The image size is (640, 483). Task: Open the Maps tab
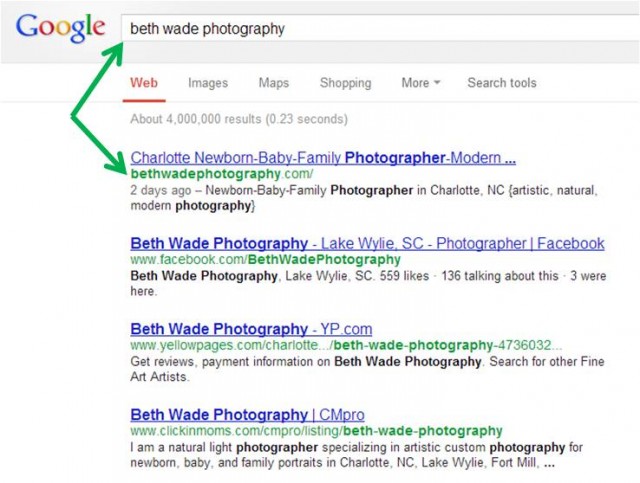tap(273, 83)
